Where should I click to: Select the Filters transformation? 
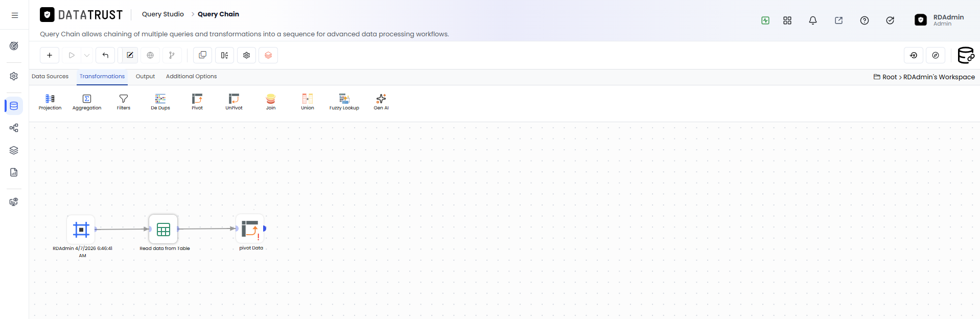124,102
